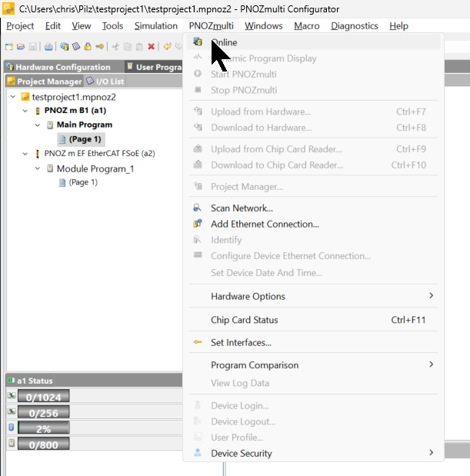Viewport: 470px width, 476px height.
Task: Click the yellow Undo arrow icon
Action: pos(167,46)
